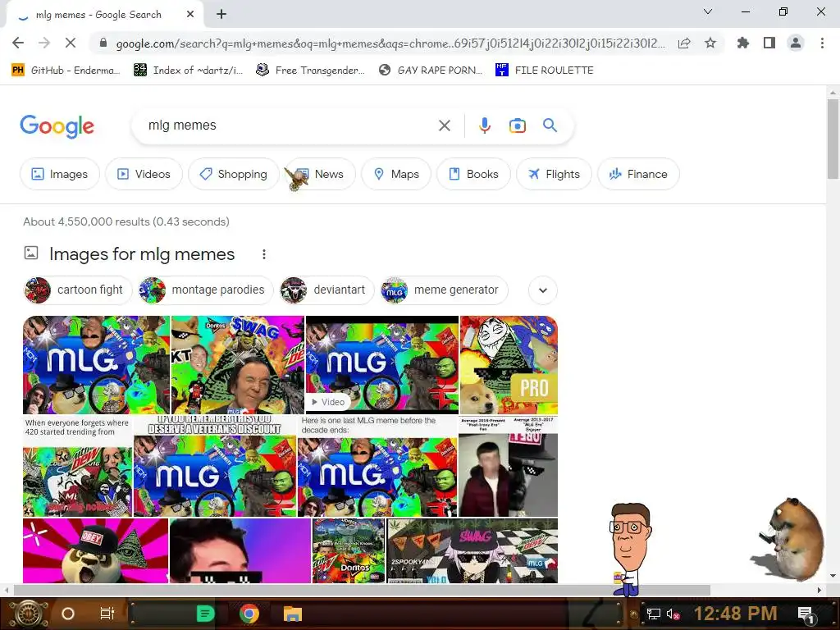
Task: Switch to Chrome from the taskbar
Action: point(249,614)
